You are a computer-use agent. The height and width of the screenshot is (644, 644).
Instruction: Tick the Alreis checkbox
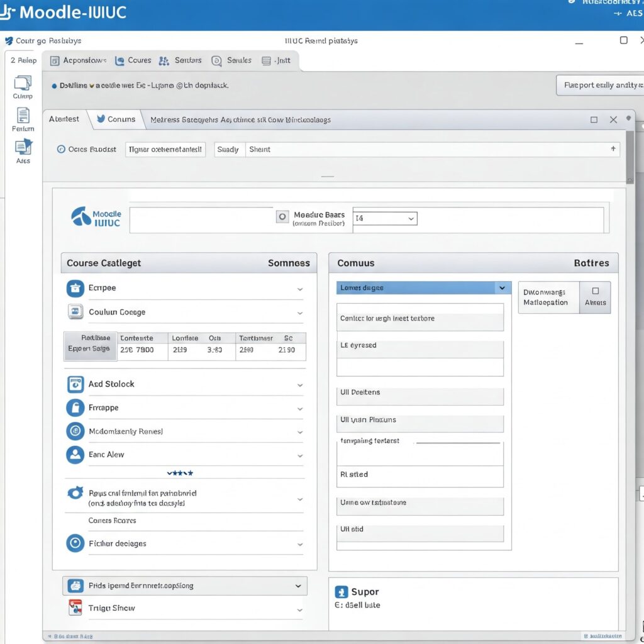pyautogui.click(x=596, y=291)
